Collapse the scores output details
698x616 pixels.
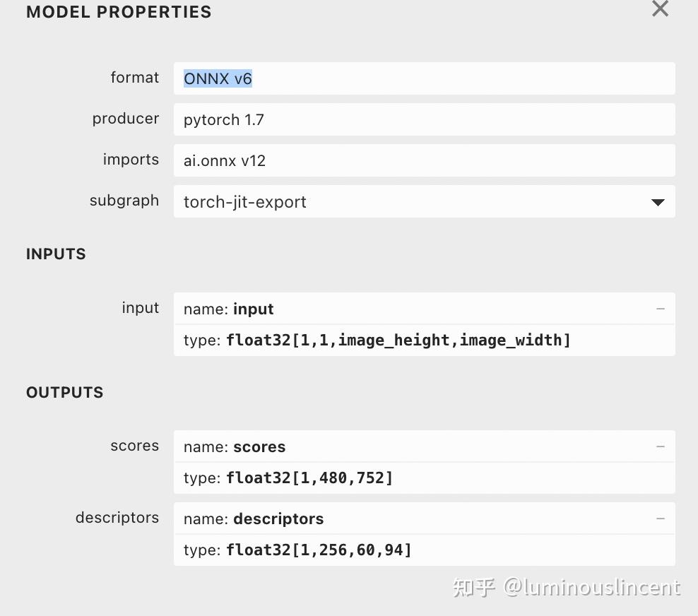pyautogui.click(x=660, y=446)
